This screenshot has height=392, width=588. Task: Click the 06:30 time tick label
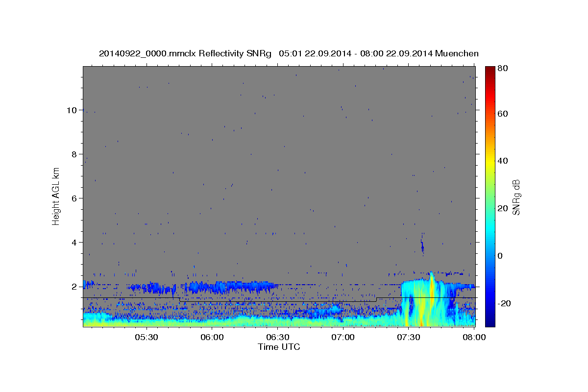277,338
